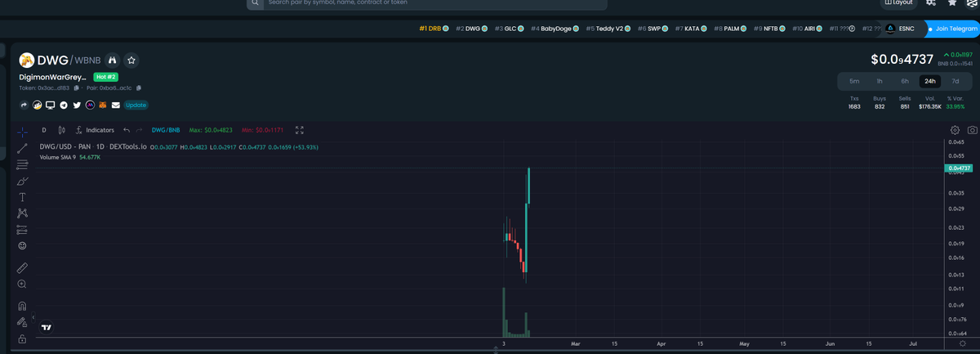Open chart settings gear

[955, 130]
